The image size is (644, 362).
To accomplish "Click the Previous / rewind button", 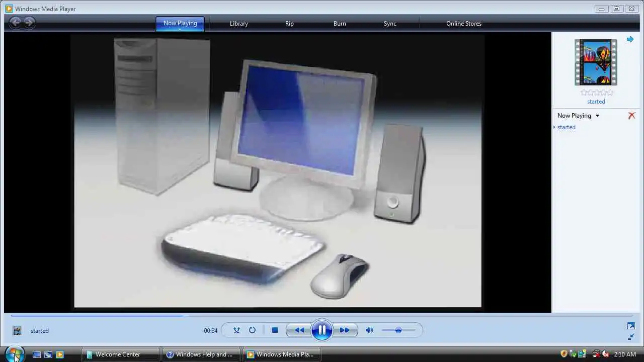I will pyautogui.click(x=299, y=330).
